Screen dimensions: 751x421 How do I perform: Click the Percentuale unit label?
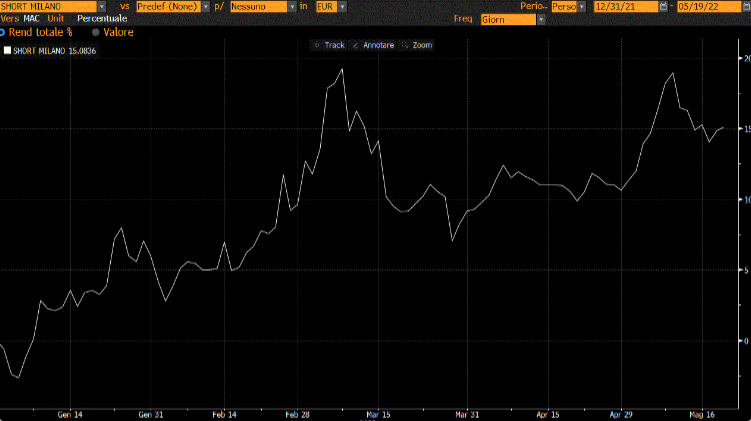[102, 19]
